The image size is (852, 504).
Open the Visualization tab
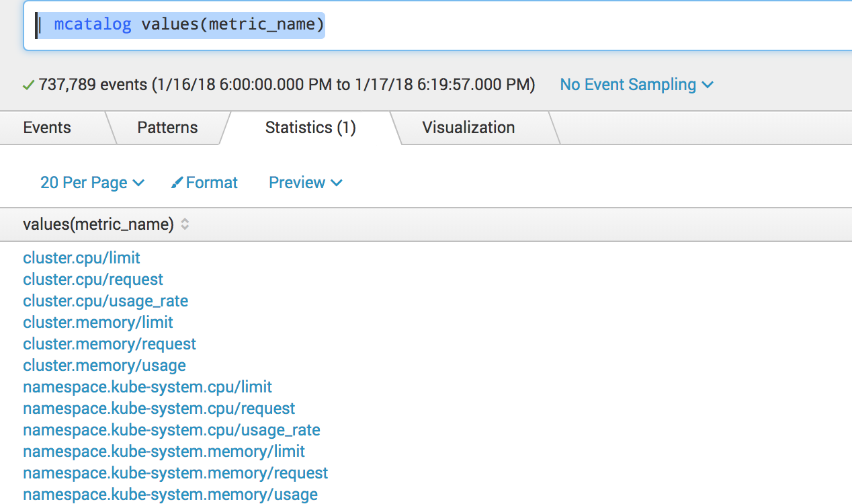468,128
